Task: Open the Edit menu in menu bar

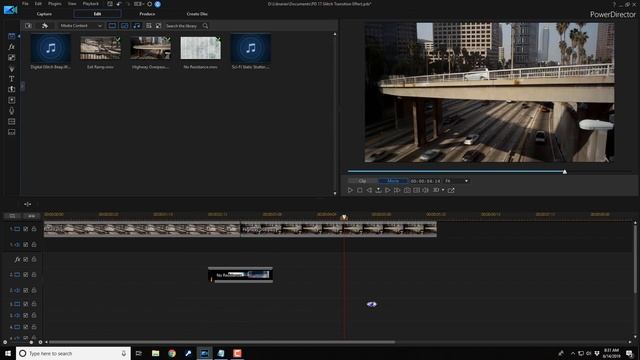Action: tap(38, 4)
